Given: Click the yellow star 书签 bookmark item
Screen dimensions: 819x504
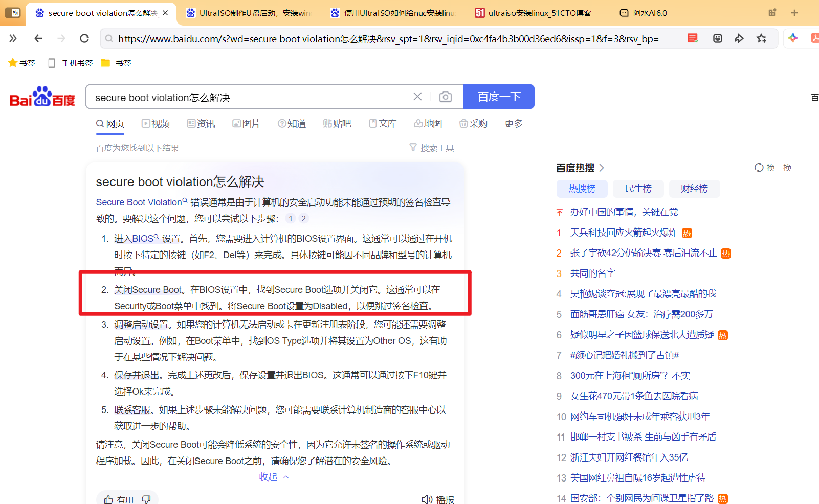Looking at the screenshot, I should (x=21, y=63).
